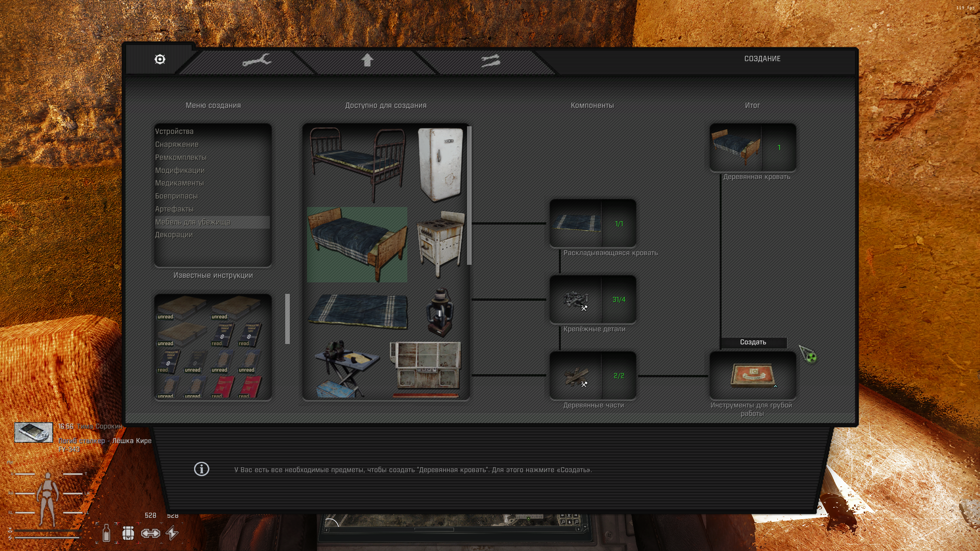980x551 pixels.
Task: Select Устройства crafting category
Action: [x=174, y=131]
